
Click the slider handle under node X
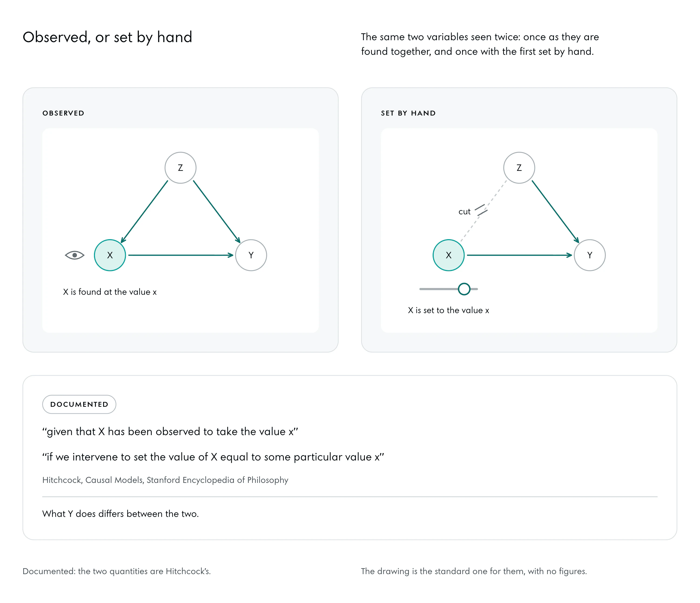click(464, 289)
